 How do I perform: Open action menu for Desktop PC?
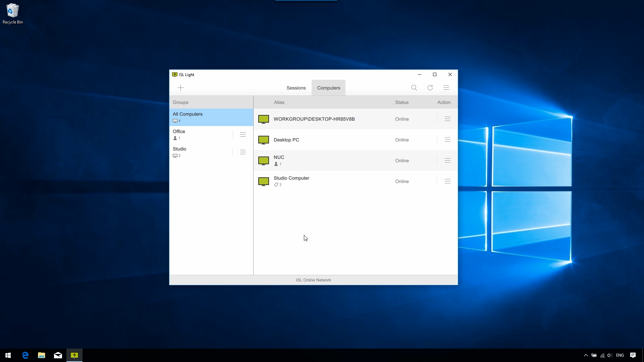pyautogui.click(x=447, y=140)
